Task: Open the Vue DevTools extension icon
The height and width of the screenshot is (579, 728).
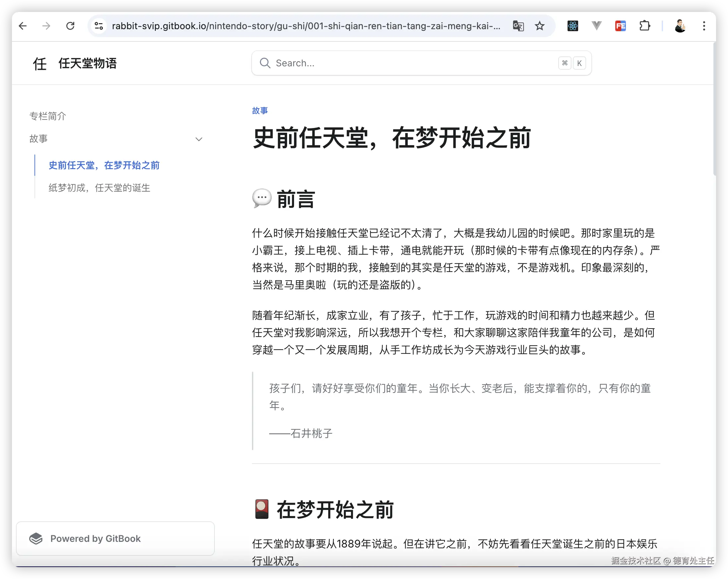Action: click(x=597, y=26)
